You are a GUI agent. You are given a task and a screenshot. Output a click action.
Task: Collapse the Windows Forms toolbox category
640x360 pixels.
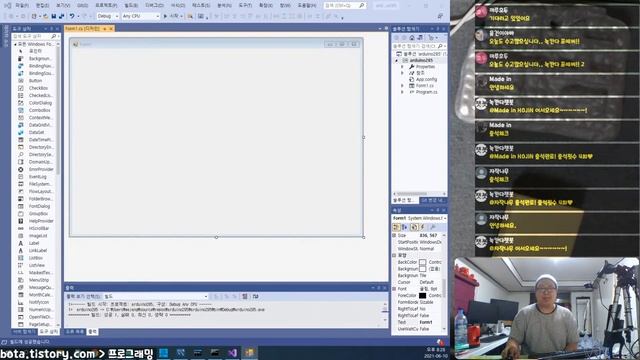coord(16,44)
